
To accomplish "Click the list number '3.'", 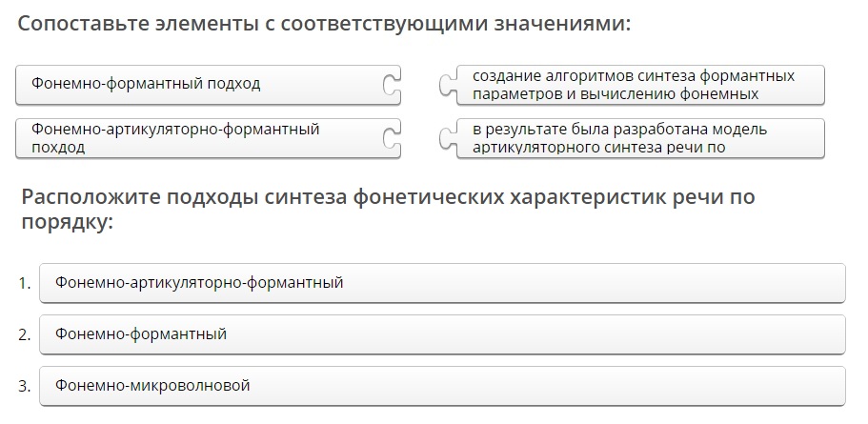I will [x=25, y=386].
